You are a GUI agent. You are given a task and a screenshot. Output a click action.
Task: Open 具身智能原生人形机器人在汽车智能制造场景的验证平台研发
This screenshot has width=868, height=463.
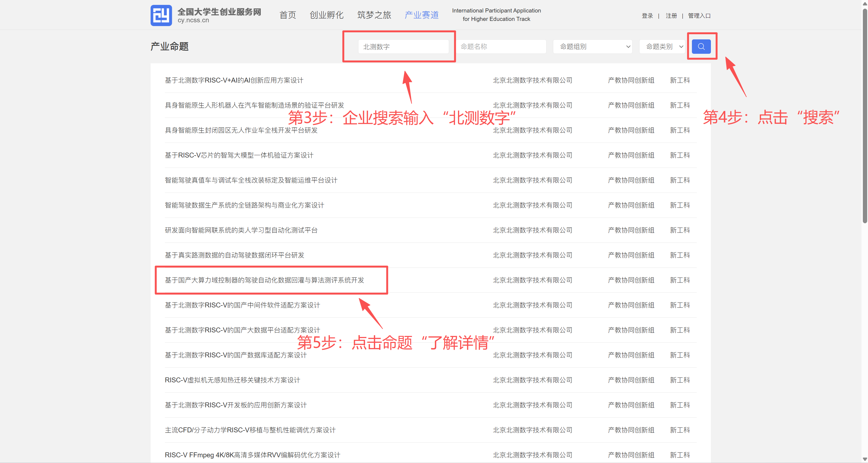click(255, 105)
